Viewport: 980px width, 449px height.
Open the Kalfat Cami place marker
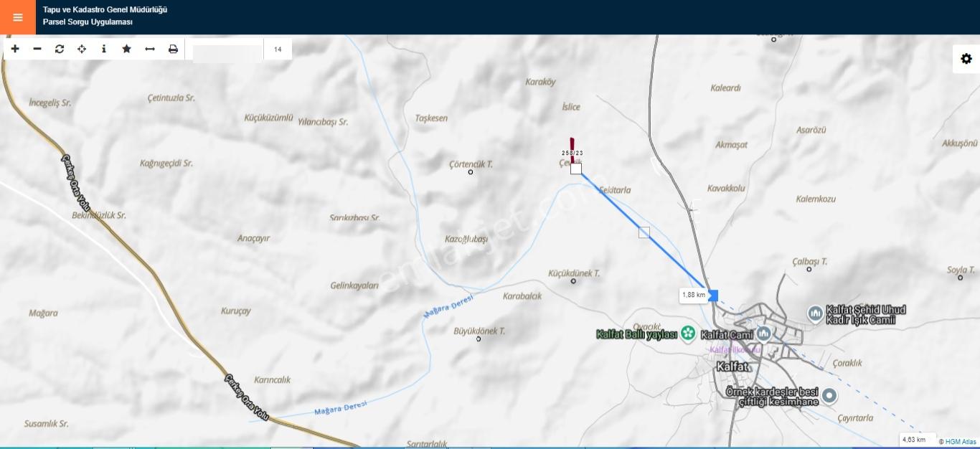763,334
